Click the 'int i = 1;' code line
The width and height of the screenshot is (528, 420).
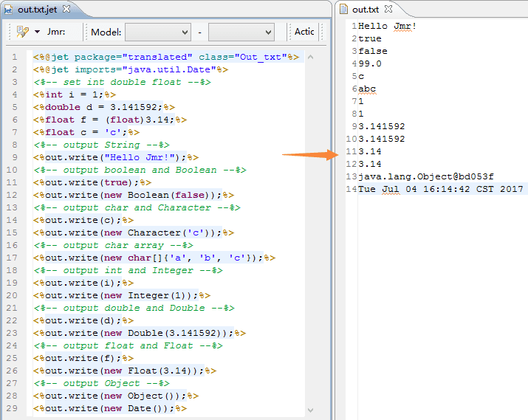[75, 94]
